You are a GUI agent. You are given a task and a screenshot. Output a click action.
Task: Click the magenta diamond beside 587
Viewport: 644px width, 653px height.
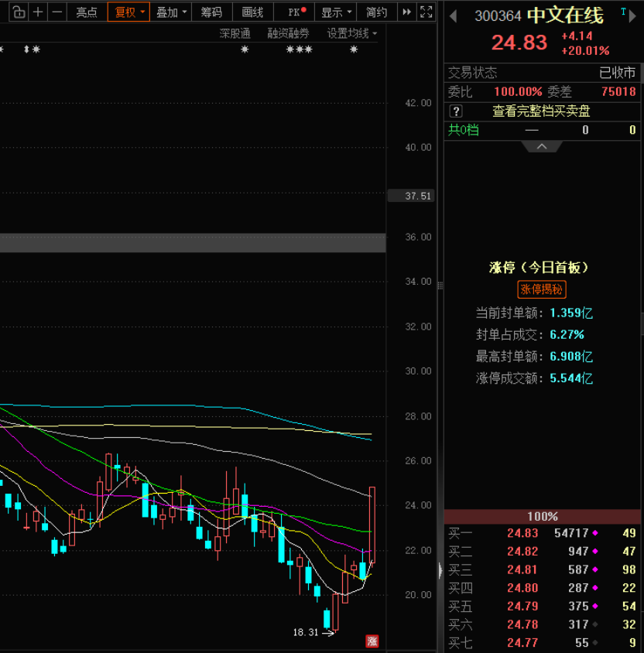[x=595, y=569]
